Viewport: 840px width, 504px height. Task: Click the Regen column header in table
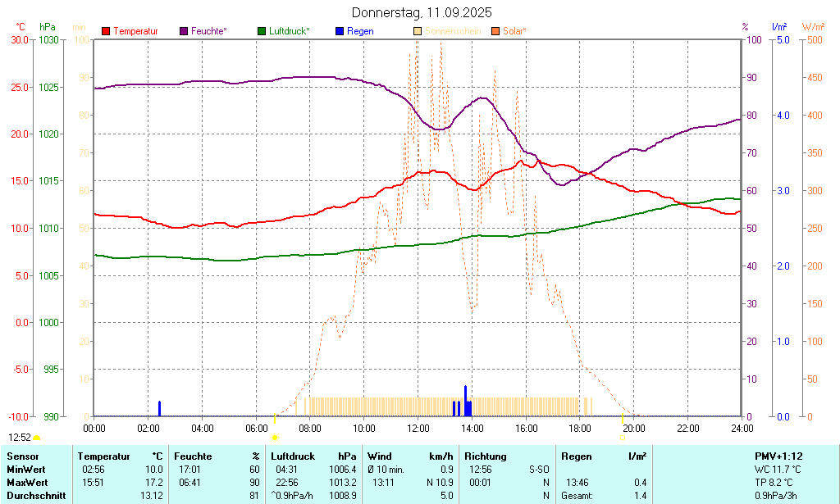tap(577, 456)
